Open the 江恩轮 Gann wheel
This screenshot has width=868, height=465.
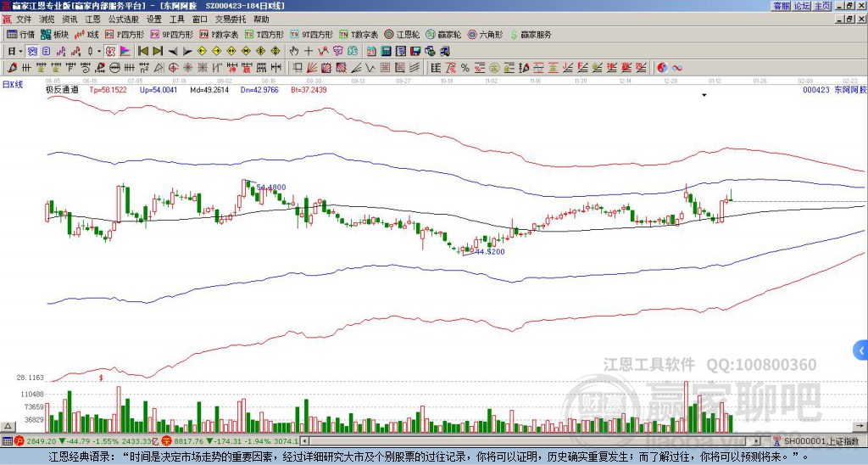point(403,34)
